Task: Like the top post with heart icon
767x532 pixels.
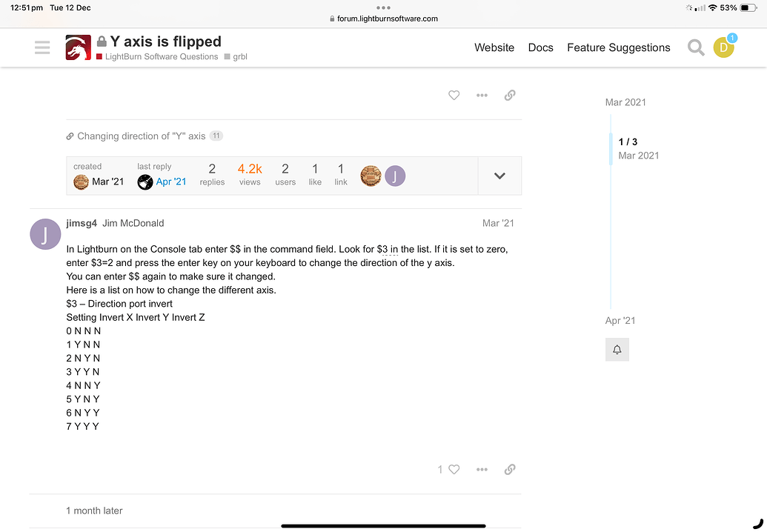Action: pyautogui.click(x=454, y=95)
